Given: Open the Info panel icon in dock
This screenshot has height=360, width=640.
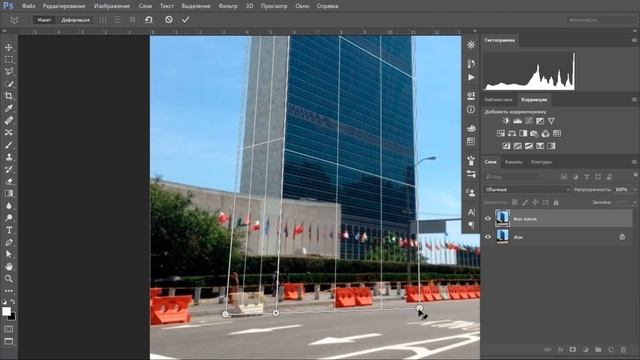Looking at the screenshot, I should pyautogui.click(x=471, y=109).
